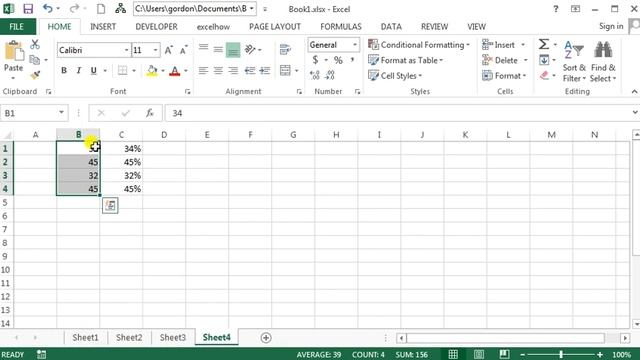
Task: Click the Fill down arrow icon
Action: pyautogui.click(x=544, y=60)
